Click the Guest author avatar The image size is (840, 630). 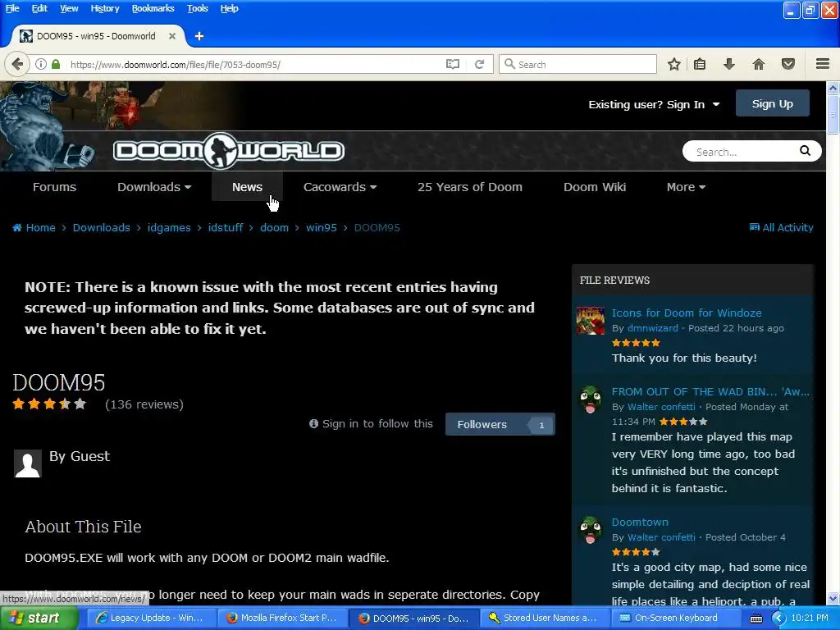27,463
